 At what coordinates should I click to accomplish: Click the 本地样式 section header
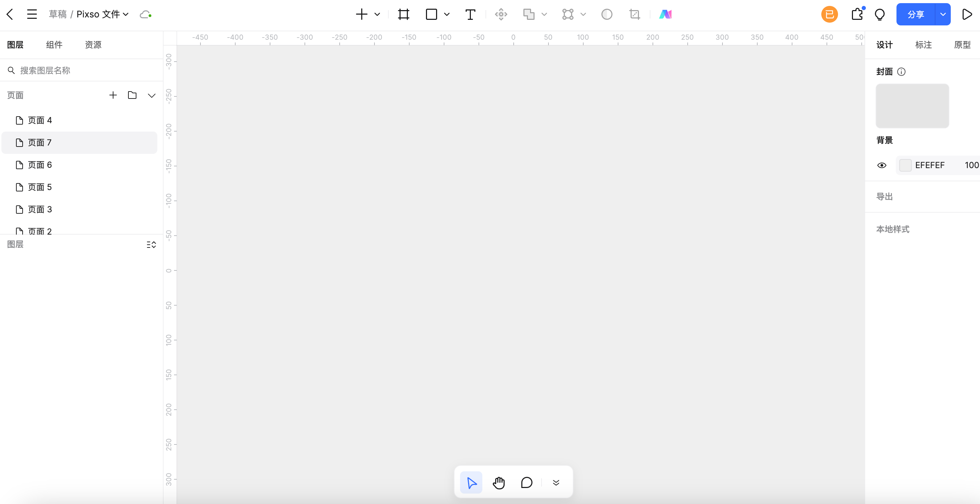(x=893, y=229)
